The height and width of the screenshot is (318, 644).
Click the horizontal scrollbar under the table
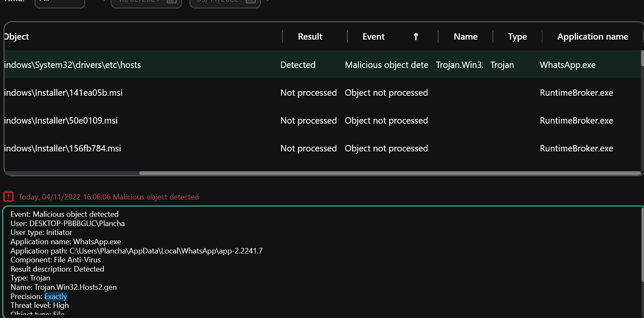click(x=388, y=172)
